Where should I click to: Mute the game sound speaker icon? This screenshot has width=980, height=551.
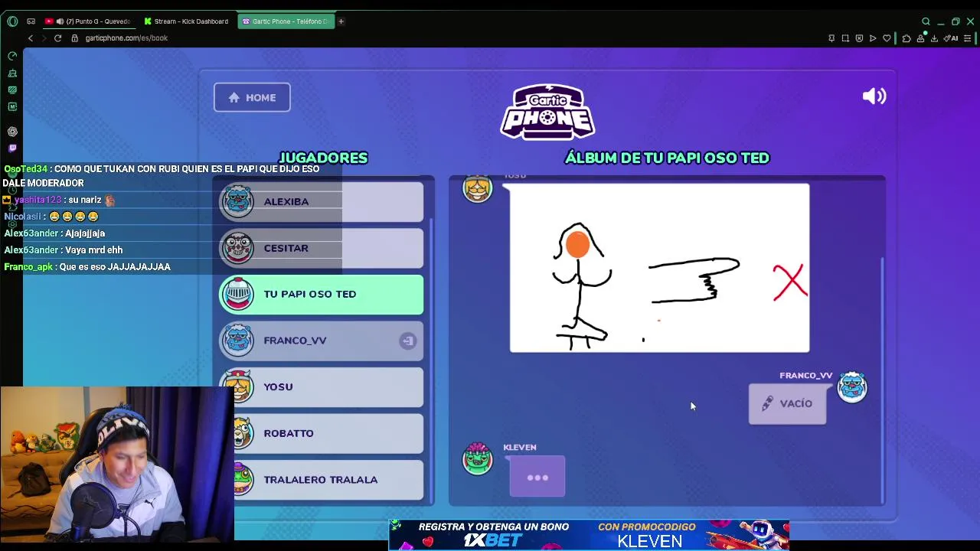[x=874, y=96]
